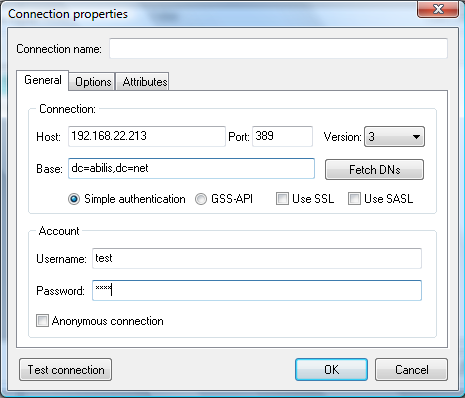Check the Anonymous connection checkbox
Viewport: 465px width, 398px height.
coord(42,321)
